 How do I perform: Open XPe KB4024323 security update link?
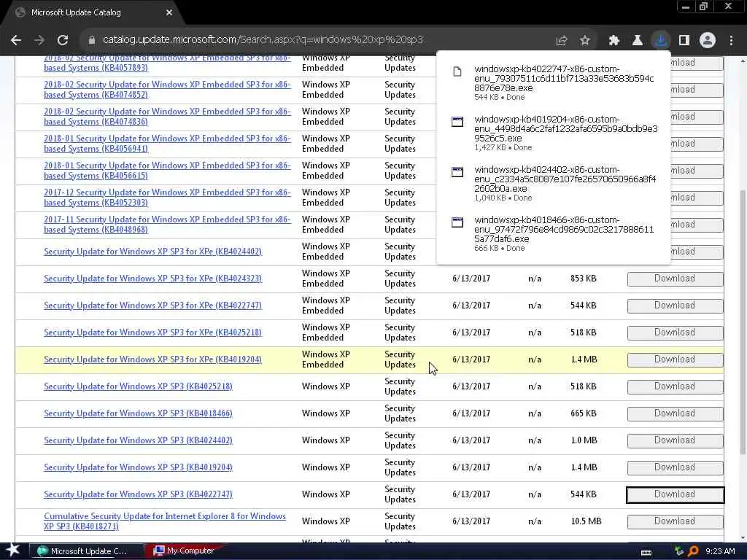pyautogui.click(x=153, y=279)
